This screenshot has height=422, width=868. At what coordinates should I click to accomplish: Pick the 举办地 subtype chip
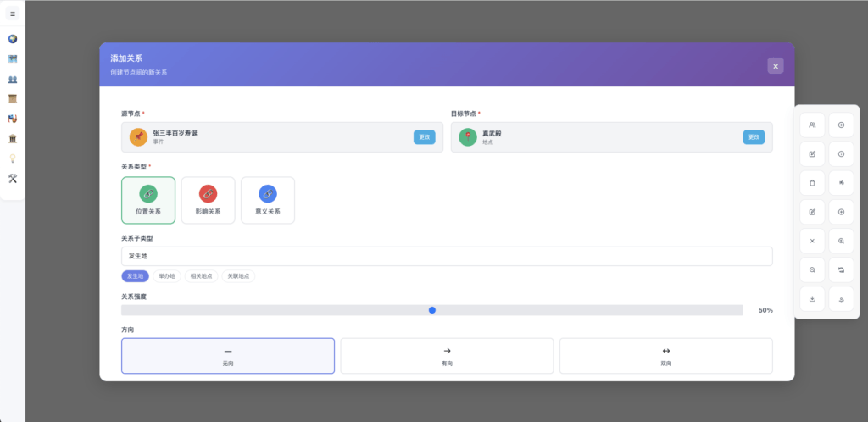(167, 276)
